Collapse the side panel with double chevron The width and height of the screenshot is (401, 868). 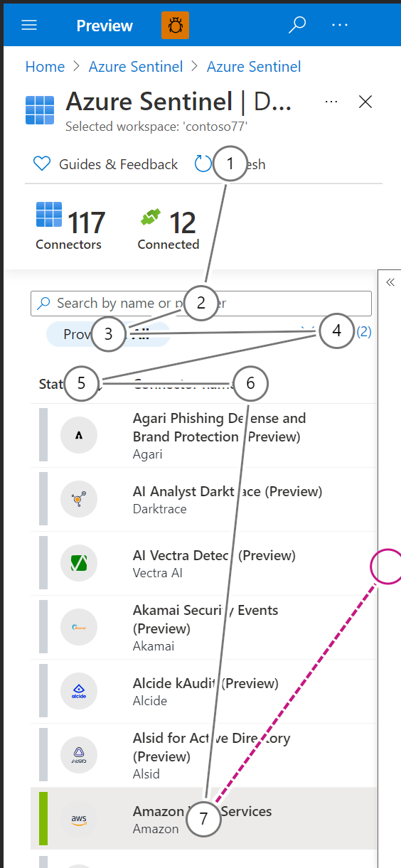click(390, 282)
